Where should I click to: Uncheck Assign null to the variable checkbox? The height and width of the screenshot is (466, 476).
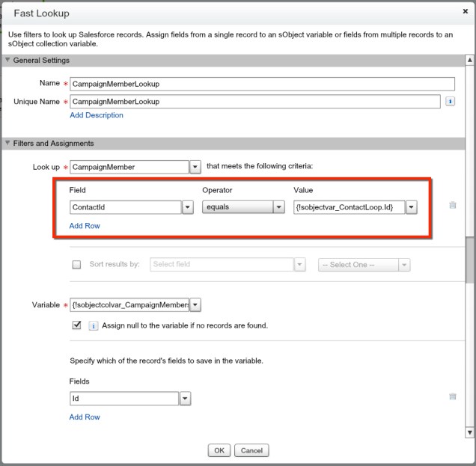coord(76,325)
